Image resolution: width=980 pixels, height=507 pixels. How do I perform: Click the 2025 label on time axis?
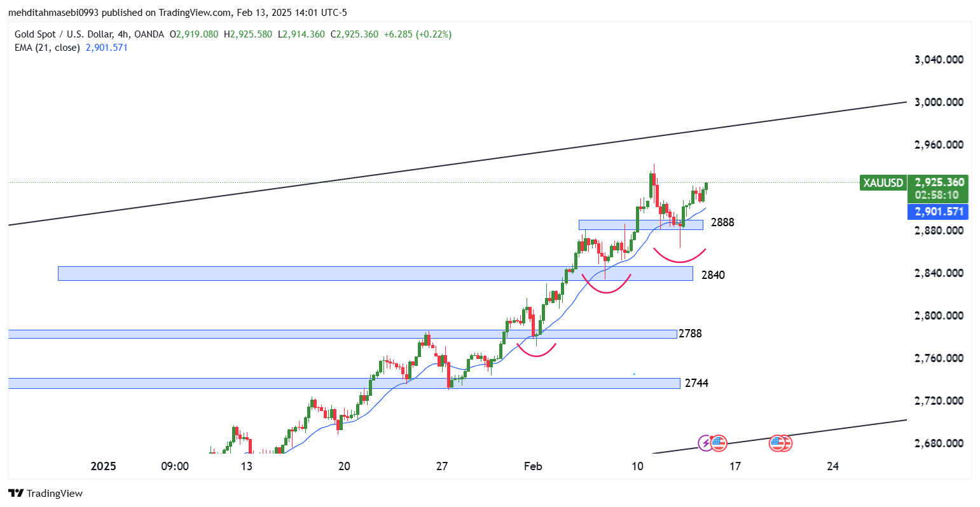coord(104,466)
